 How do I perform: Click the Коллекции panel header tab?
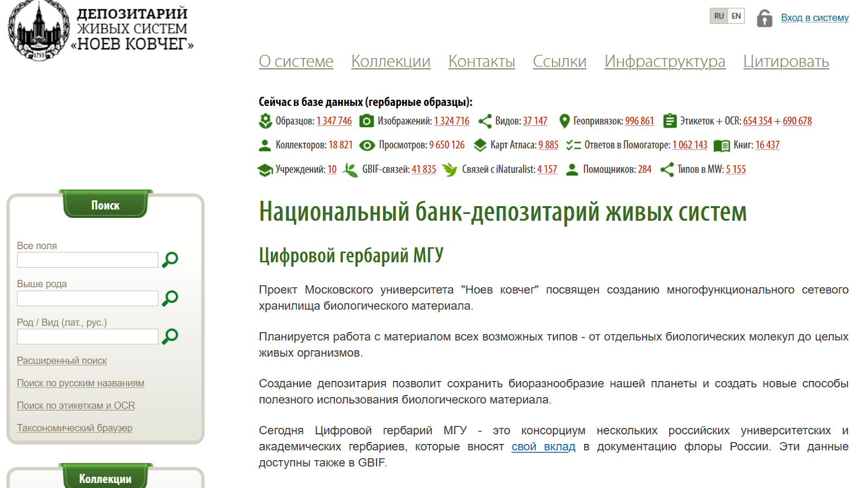[105, 477]
